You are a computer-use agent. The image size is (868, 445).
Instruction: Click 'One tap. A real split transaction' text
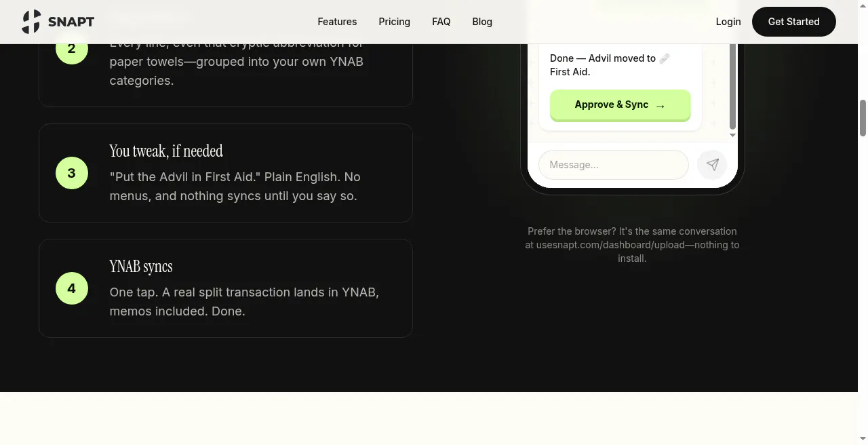pyautogui.click(x=244, y=302)
